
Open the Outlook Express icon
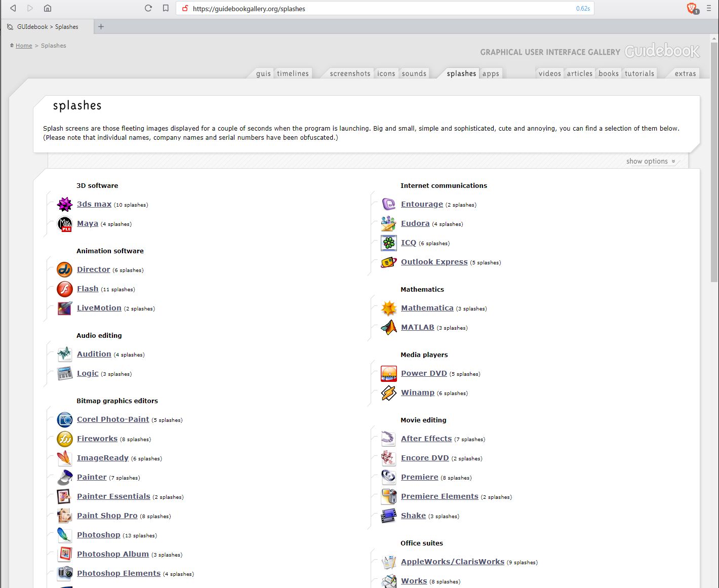[389, 262]
